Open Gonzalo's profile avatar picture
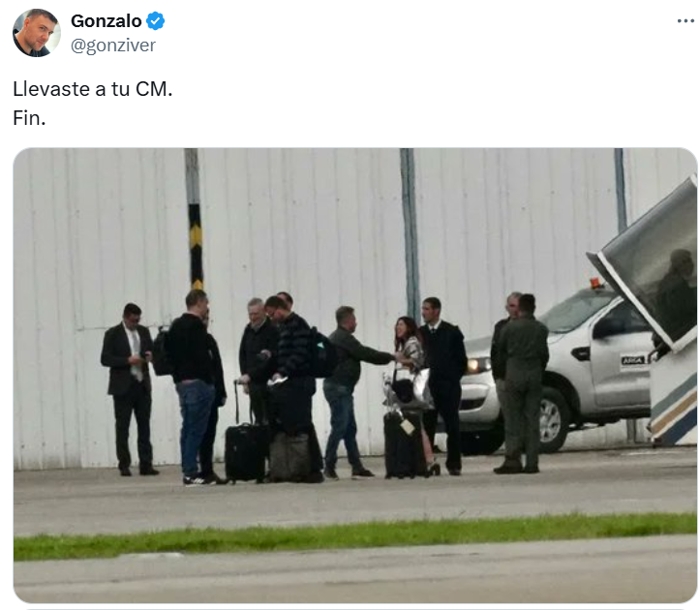Image resolution: width=700 pixels, height=610 pixels. pos(37,33)
